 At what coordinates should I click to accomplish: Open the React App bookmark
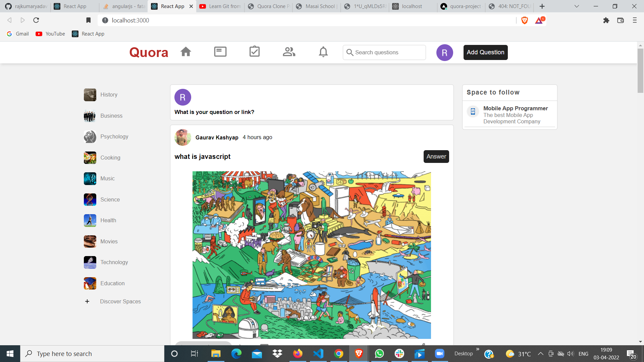coord(88,34)
